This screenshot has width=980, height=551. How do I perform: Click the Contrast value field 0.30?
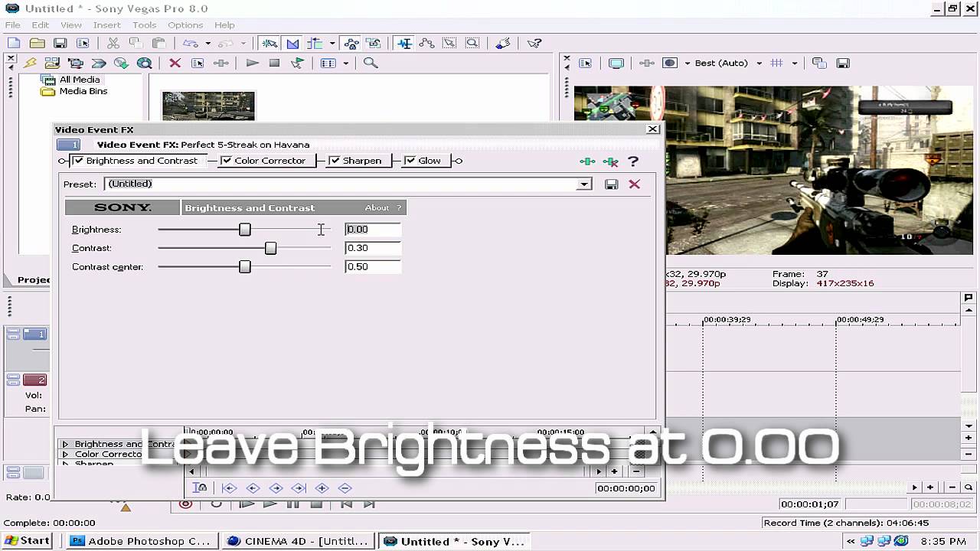pos(373,248)
